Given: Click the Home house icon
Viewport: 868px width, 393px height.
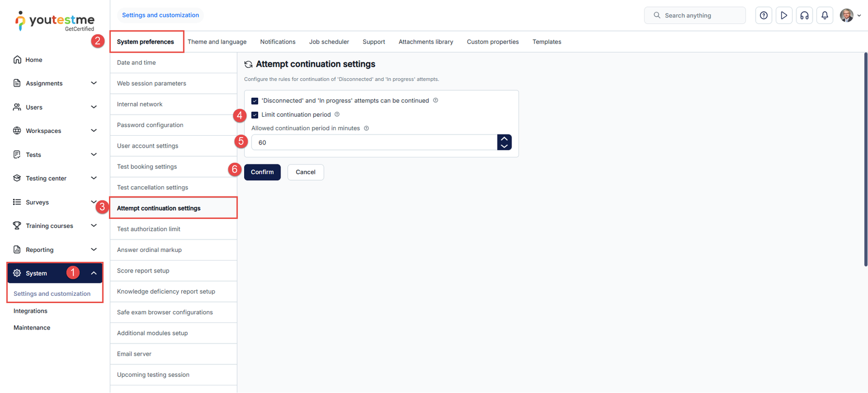Looking at the screenshot, I should point(17,60).
